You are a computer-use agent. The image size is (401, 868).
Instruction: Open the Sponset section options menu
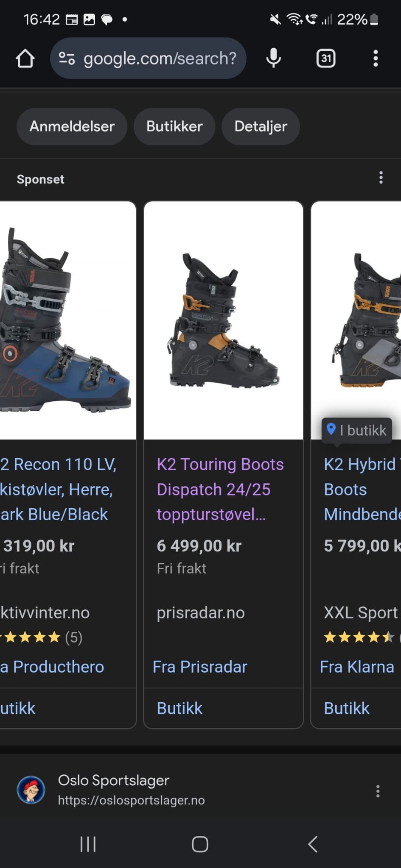(381, 178)
